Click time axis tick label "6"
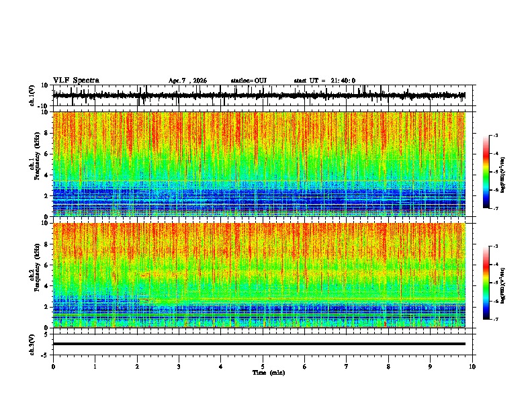Image resolution: width=532 pixels, height=411 pixels. pos(304,367)
